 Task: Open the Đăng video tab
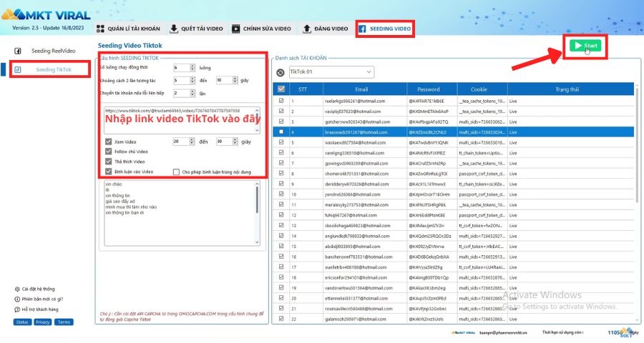point(326,29)
